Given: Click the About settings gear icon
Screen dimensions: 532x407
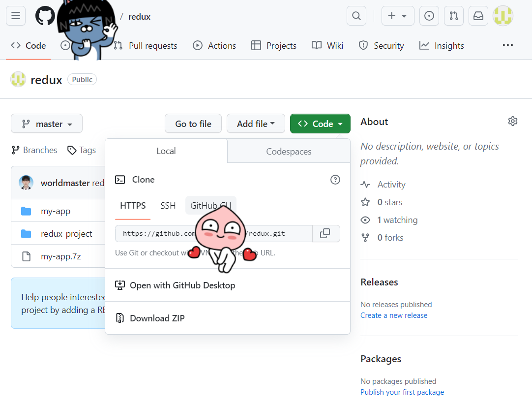Looking at the screenshot, I should [513, 121].
